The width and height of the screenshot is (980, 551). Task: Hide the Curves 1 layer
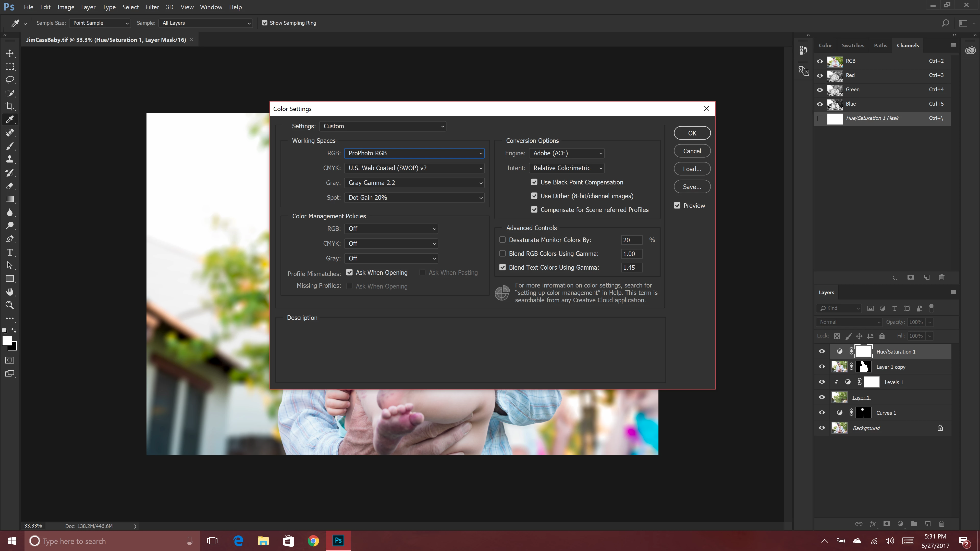[822, 412]
